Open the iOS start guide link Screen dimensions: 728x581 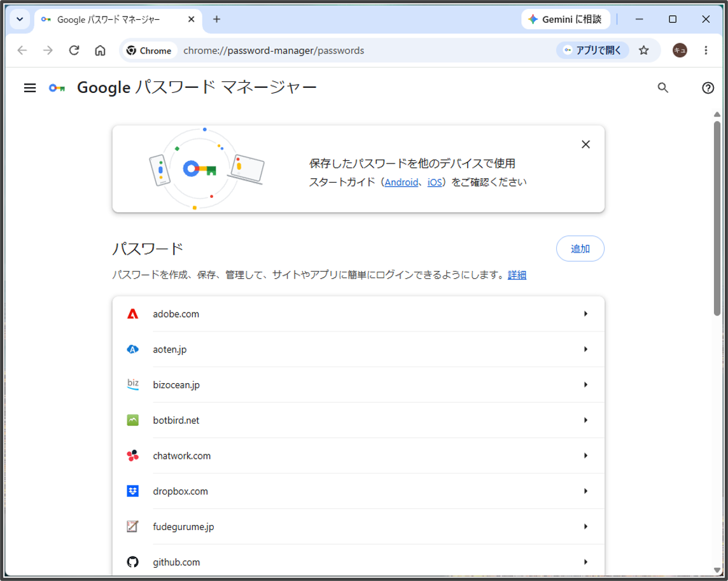434,183
